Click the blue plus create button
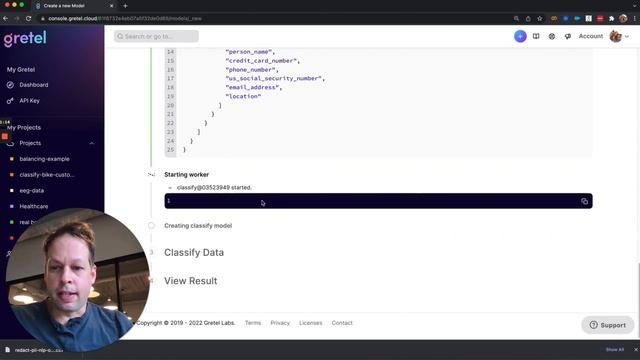This screenshot has height=360, width=640. click(520, 36)
